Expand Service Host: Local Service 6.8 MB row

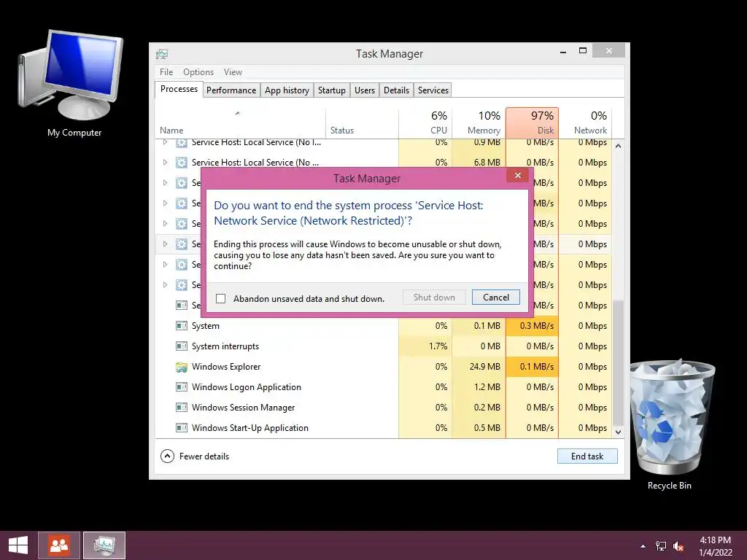(165, 163)
